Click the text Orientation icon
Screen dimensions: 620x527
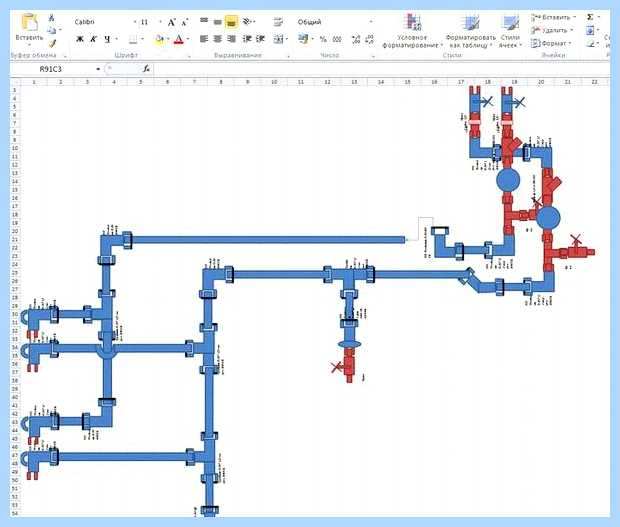(247, 22)
